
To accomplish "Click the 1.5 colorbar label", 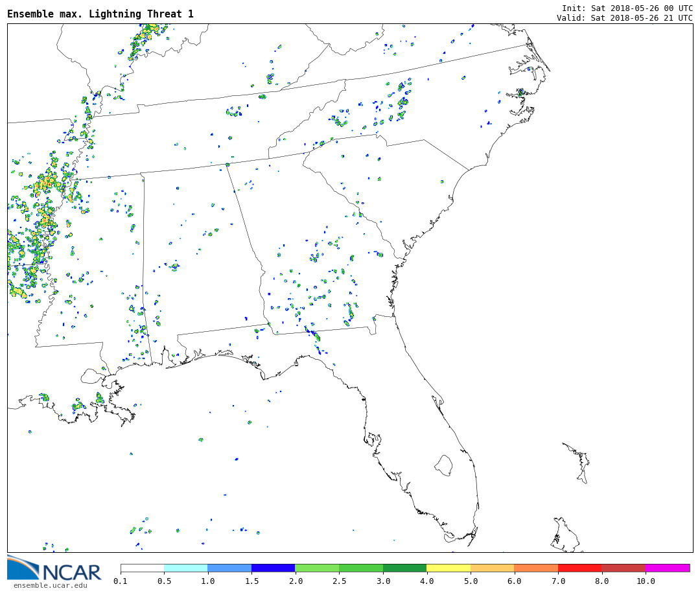I will click(x=251, y=581).
